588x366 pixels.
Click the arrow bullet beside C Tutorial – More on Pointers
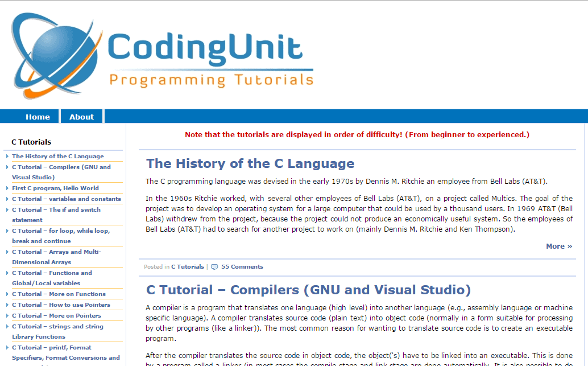coord(7,316)
